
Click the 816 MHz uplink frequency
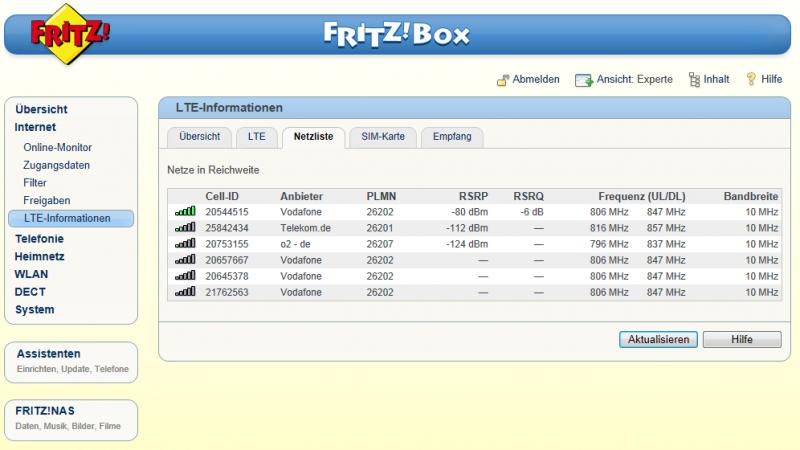(609, 228)
